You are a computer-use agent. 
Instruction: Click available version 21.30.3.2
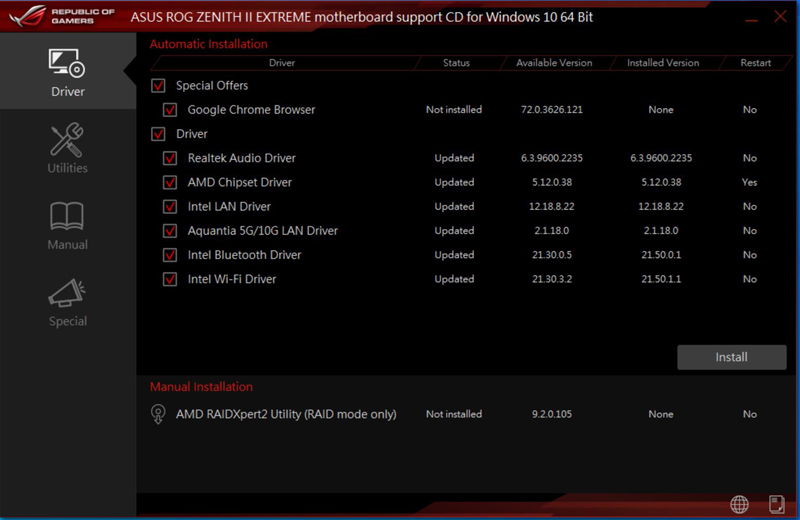(x=552, y=279)
